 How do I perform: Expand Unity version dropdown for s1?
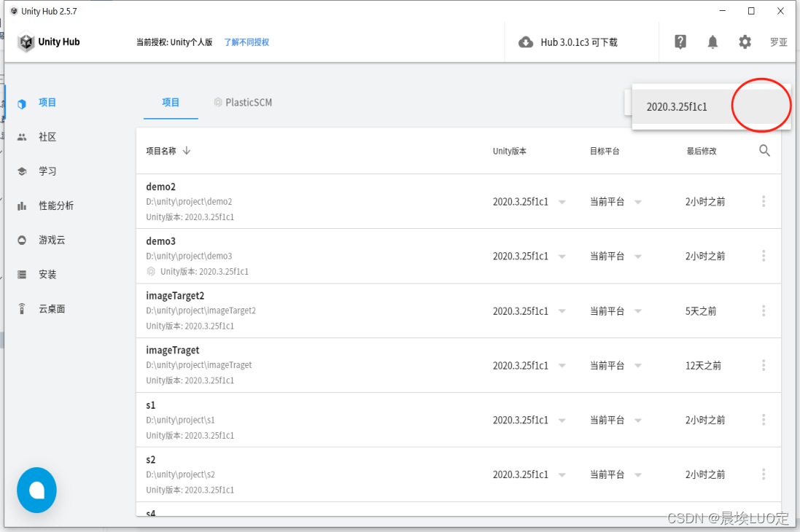tap(562, 420)
